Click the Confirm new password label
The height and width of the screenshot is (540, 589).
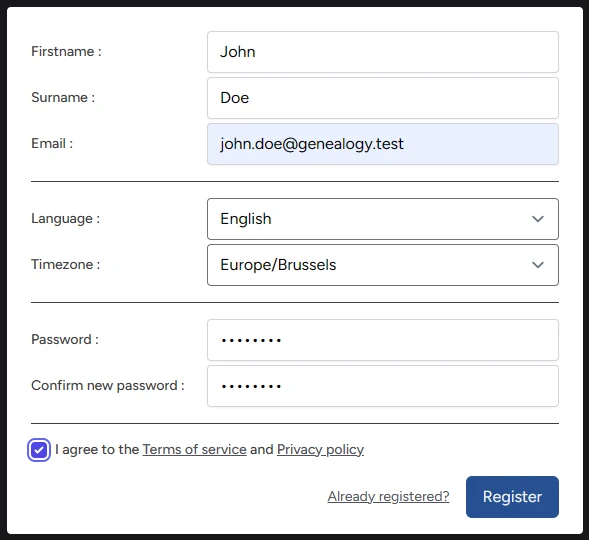pyautogui.click(x=108, y=386)
